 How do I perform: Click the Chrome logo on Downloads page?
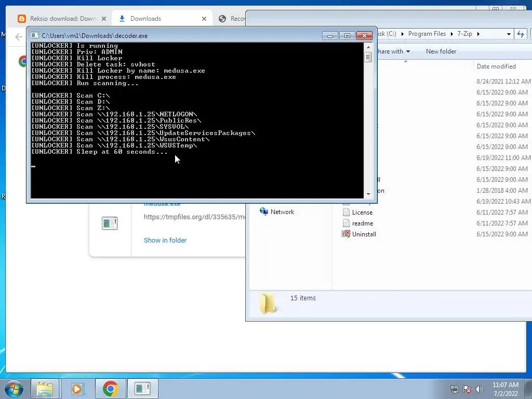tap(23, 61)
